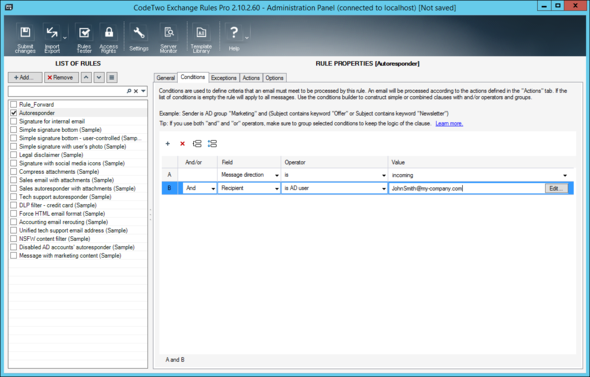Switch to the Conditions tab
This screenshot has height=377, width=590.
[x=193, y=77]
